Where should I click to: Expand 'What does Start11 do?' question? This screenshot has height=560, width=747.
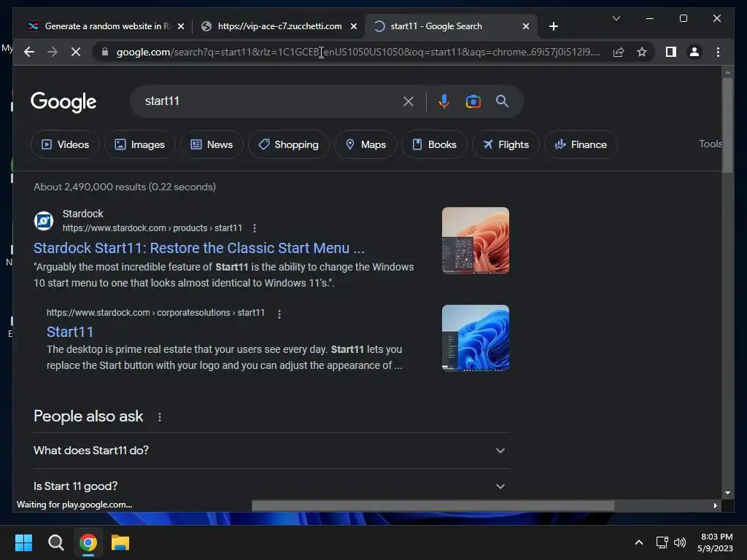pyautogui.click(x=271, y=451)
